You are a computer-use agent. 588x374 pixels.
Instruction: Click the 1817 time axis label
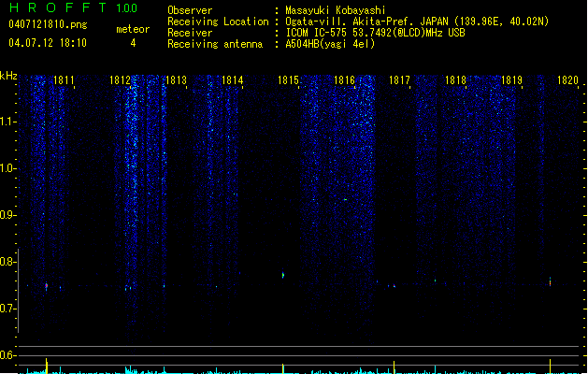399,80
